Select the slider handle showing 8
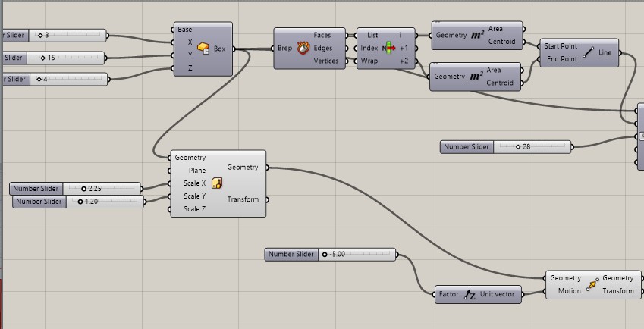The height and width of the screenshot is (329, 644). point(40,36)
